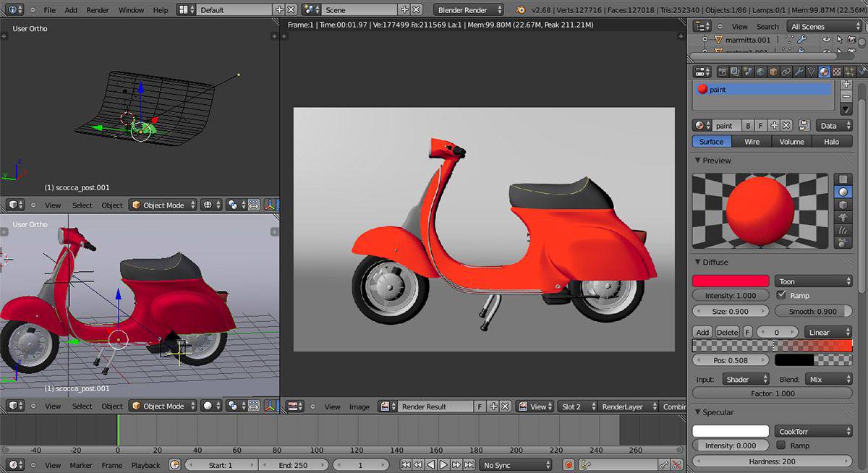Open the Render menu

coord(98,10)
